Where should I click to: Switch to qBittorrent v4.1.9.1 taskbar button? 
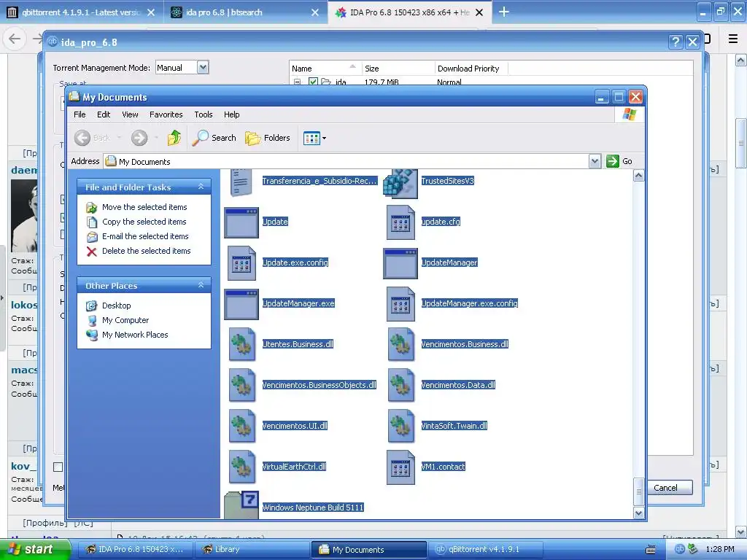tap(486, 549)
